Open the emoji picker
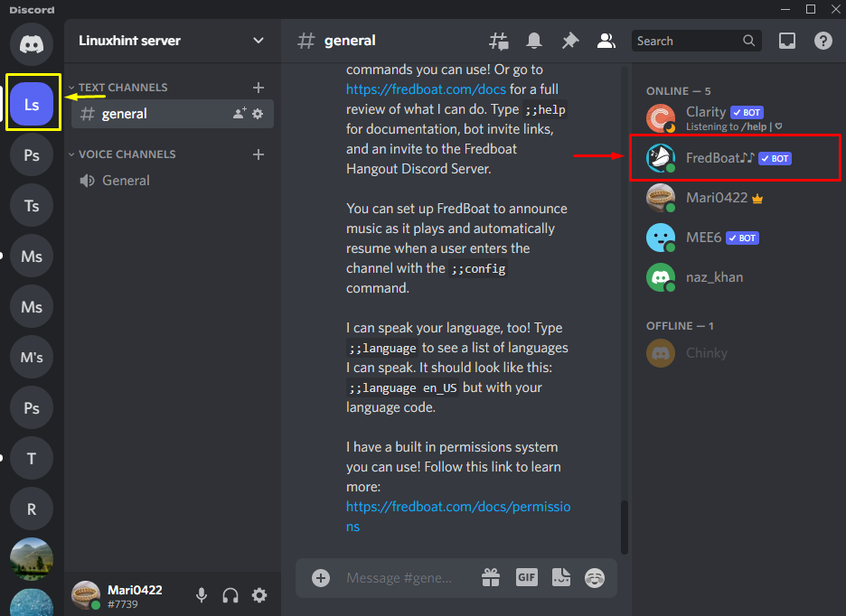The image size is (846, 616). [x=595, y=578]
